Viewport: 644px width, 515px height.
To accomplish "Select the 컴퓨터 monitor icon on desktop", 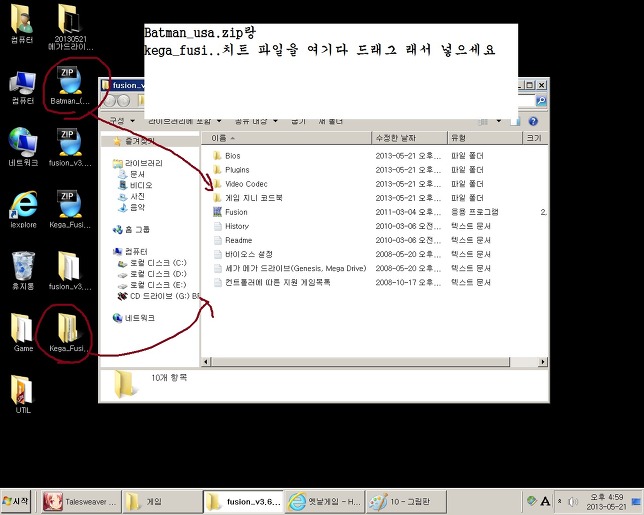I will coord(23,87).
